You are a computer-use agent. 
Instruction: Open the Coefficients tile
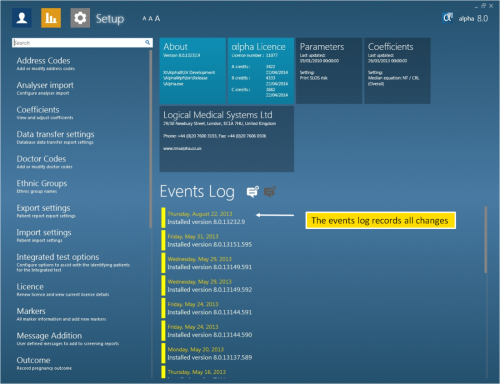coord(397,71)
